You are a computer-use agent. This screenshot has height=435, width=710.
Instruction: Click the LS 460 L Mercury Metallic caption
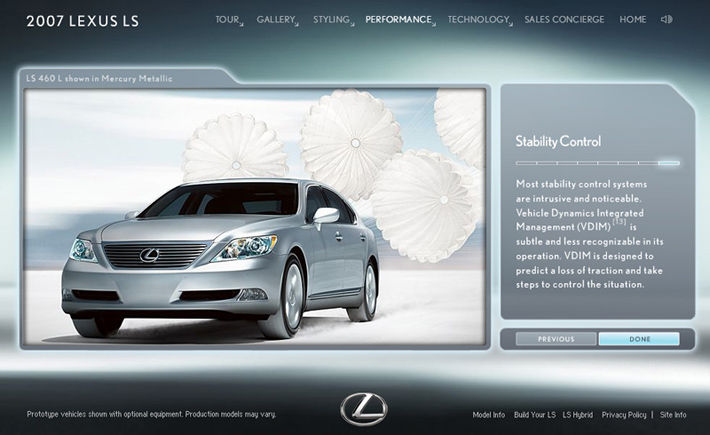(99, 78)
